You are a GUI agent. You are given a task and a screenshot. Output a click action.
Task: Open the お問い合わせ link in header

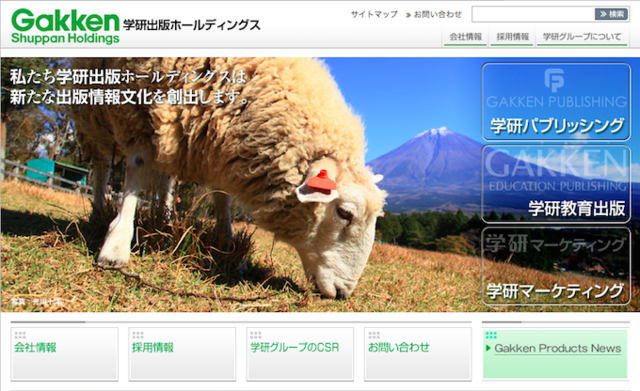coord(438,14)
